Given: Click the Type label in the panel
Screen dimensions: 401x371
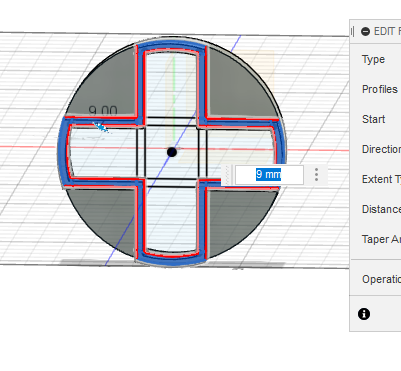Looking at the screenshot, I should pos(373,60).
